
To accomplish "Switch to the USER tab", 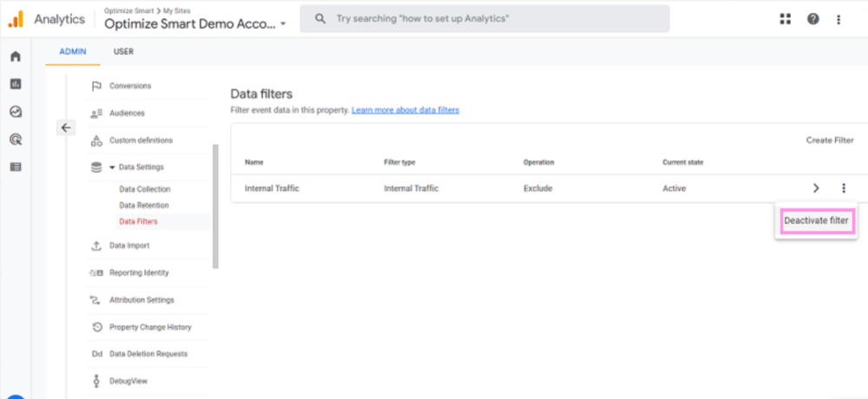I will click(x=123, y=52).
